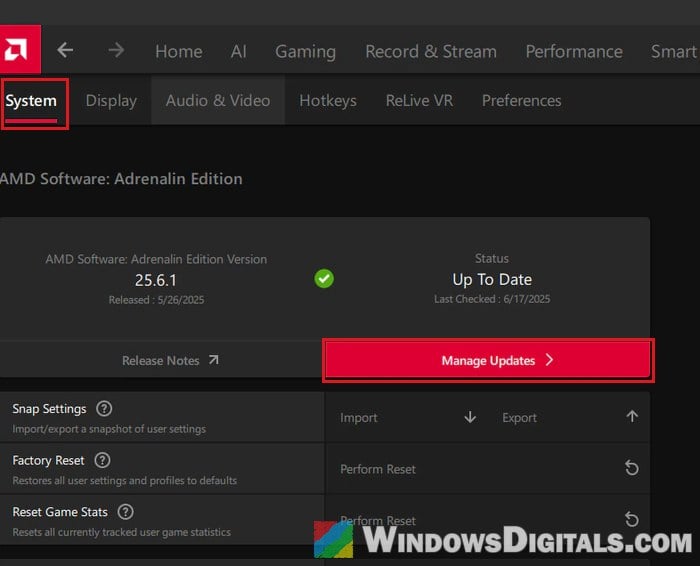Click 'Resets all currently tracked' description

click(x=121, y=532)
